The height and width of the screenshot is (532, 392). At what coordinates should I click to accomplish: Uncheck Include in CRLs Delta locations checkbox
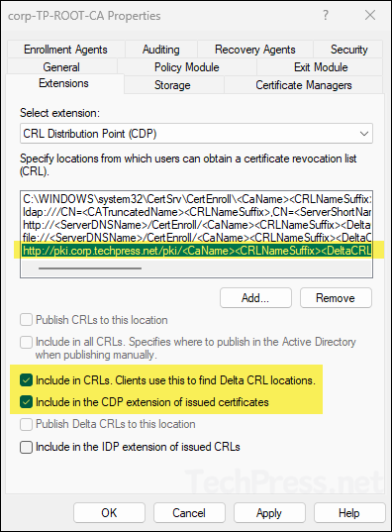(x=26, y=380)
